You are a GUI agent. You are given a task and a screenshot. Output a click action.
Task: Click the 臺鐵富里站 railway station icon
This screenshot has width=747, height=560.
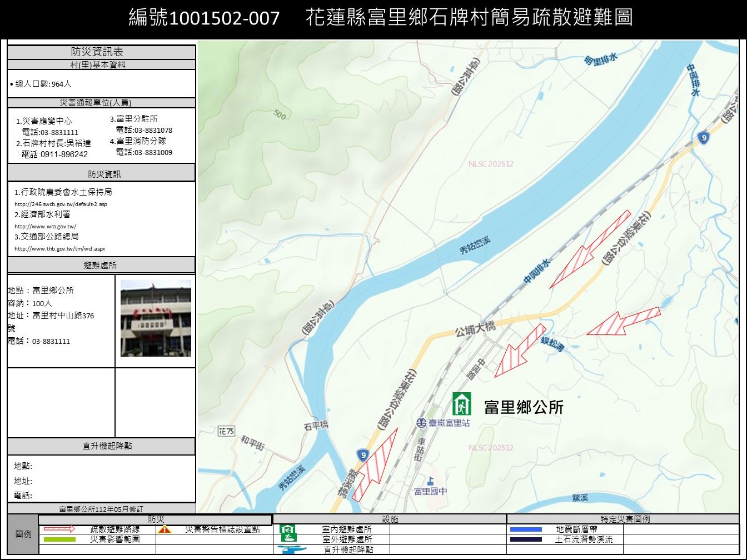[422, 423]
